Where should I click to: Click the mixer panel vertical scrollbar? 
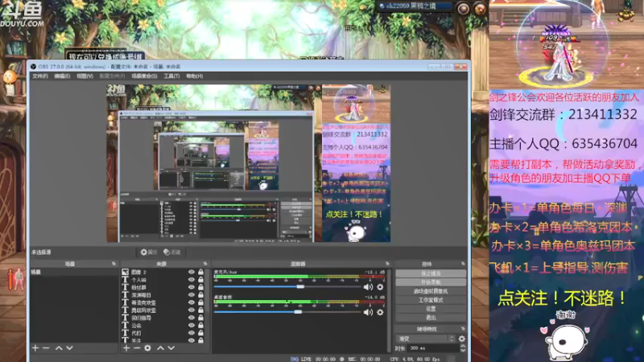pyautogui.click(x=389, y=310)
